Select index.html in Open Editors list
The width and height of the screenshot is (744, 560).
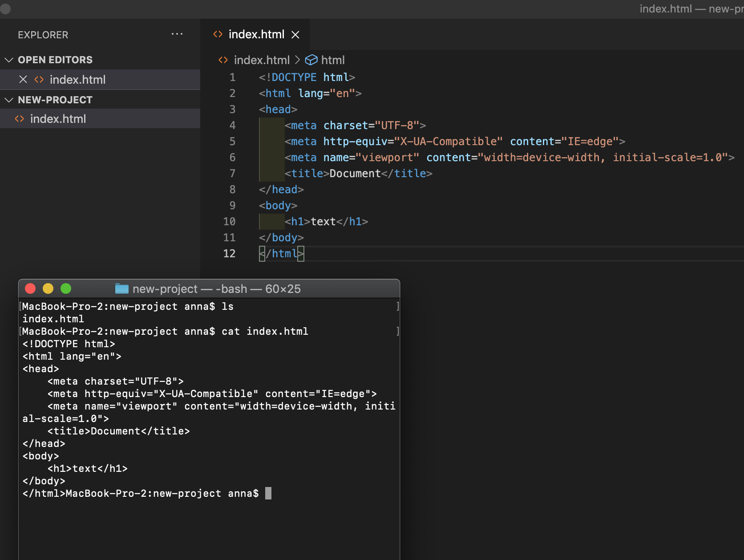tap(77, 80)
